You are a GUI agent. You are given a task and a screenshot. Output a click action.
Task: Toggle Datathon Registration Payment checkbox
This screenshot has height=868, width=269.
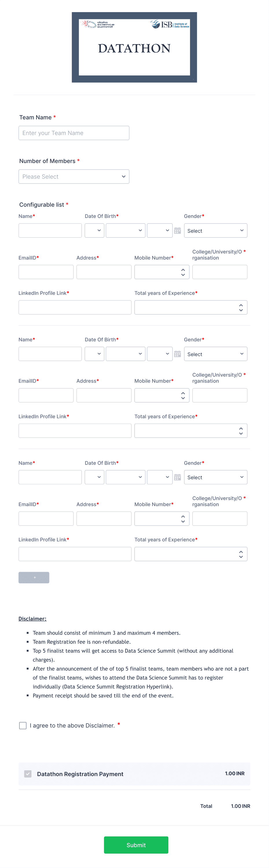(28, 774)
